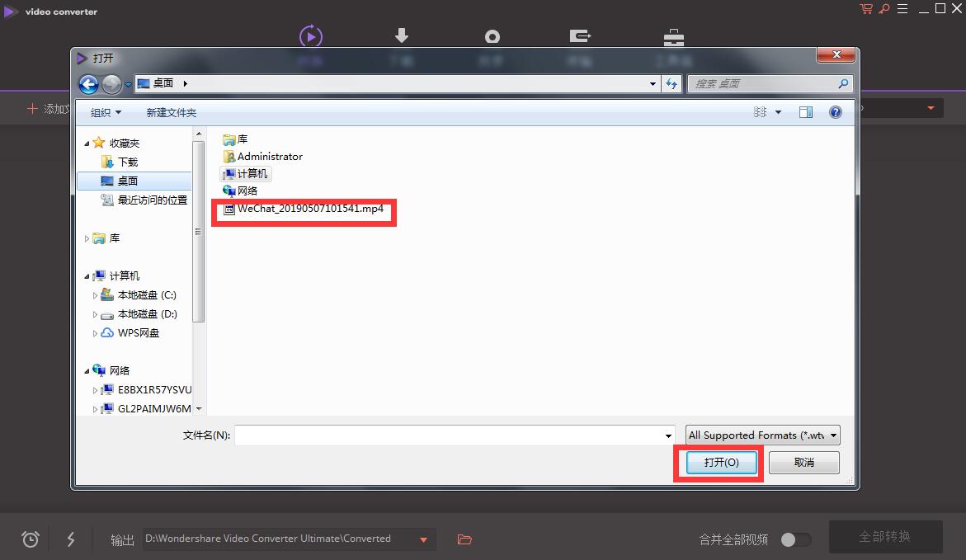The height and width of the screenshot is (560, 966).
Task: Click the 桌面 breadcrumb in address bar
Action: tap(163, 83)
